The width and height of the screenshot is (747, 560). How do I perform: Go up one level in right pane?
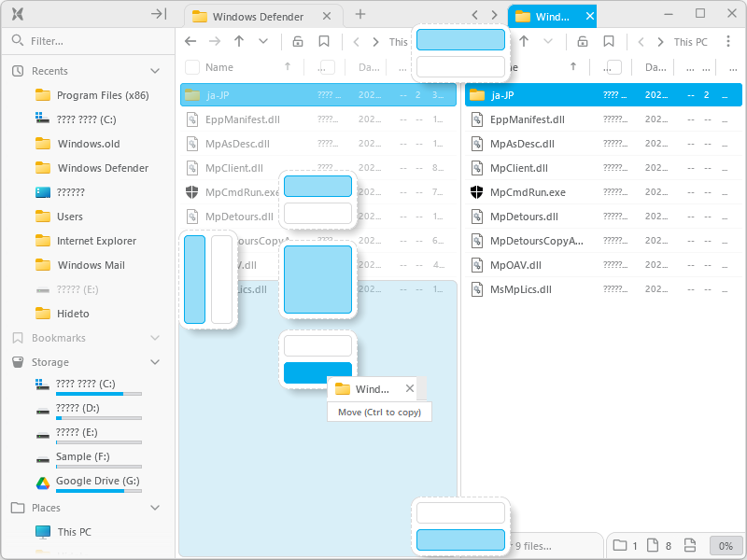pyautogui.click(x=524, y=41)
